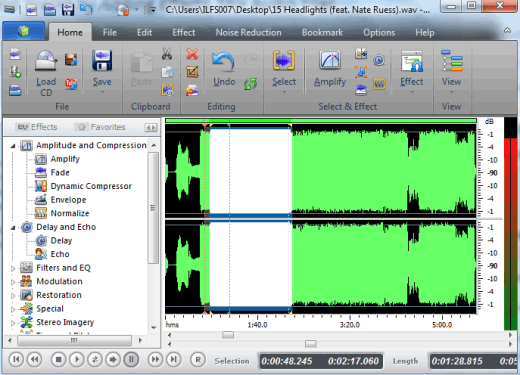Click the effects panel vertical scrollbar
This screenshot has height=375, width=520.
point(153,208)
